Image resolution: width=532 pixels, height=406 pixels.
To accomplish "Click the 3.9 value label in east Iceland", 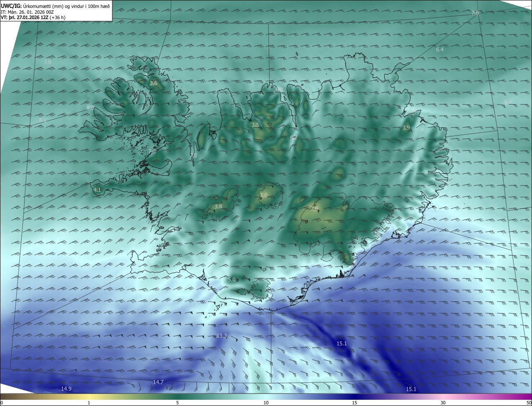I will (406, 128).
